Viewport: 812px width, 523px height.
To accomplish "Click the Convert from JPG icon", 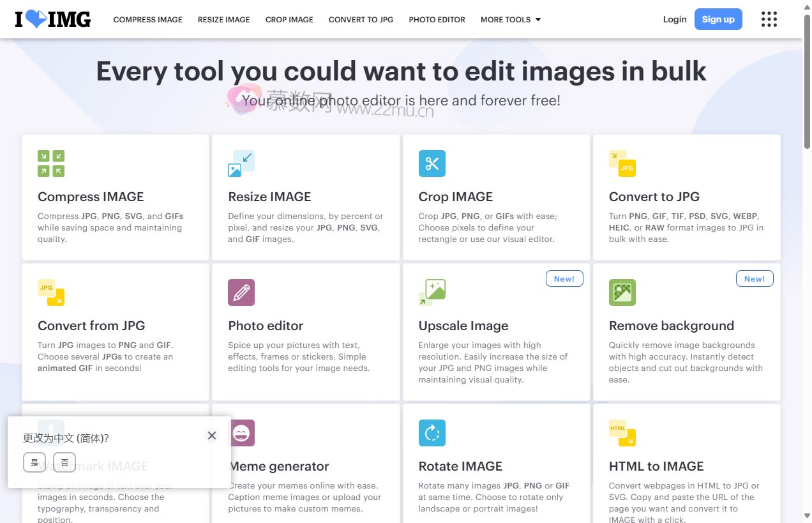I will coord(51,292).
